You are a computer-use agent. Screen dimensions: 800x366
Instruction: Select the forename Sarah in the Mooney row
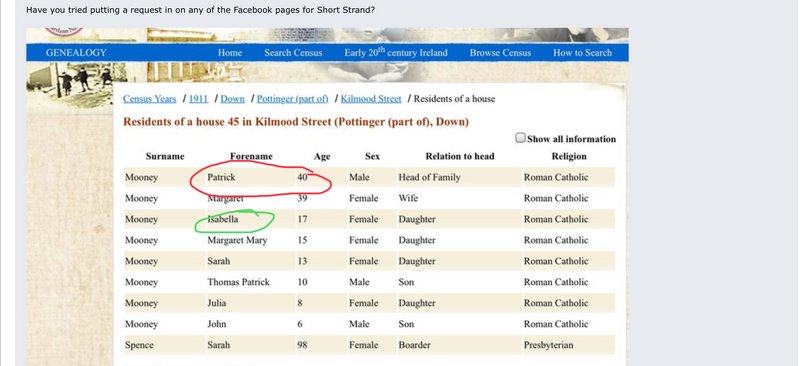click(218, 261)
